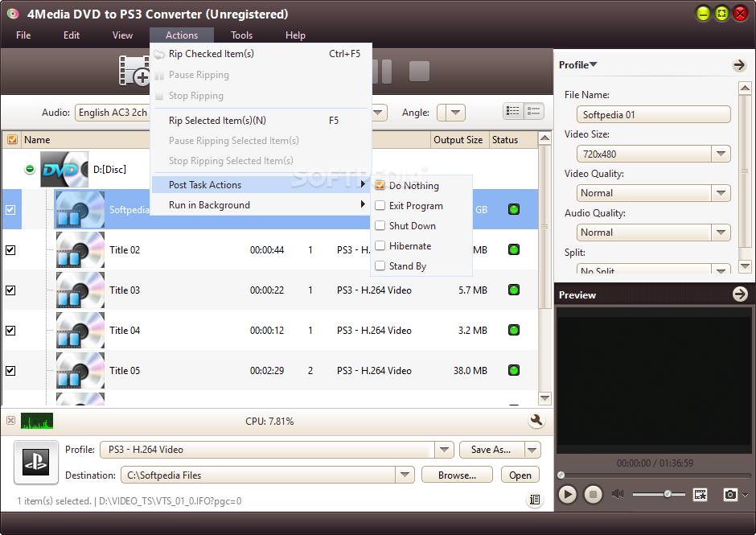This screenshot has width=756, height=535.
Task: Click the Save As... button
Action: [491, 450]
